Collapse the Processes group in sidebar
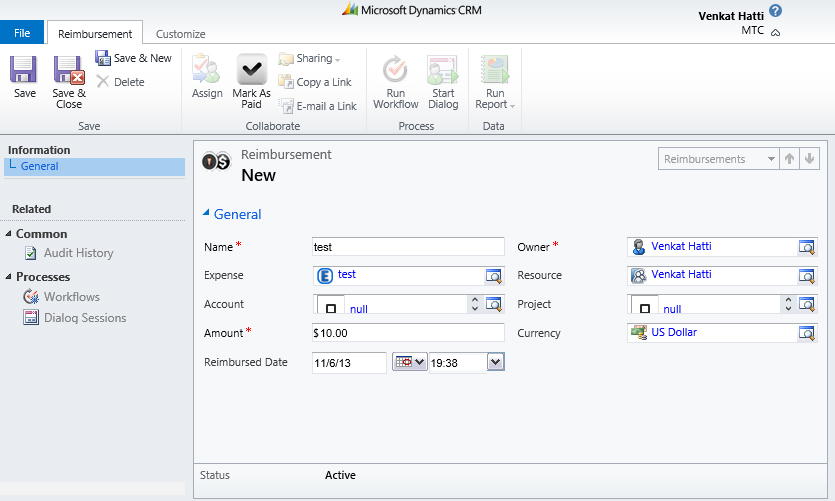 click(9, 277)
